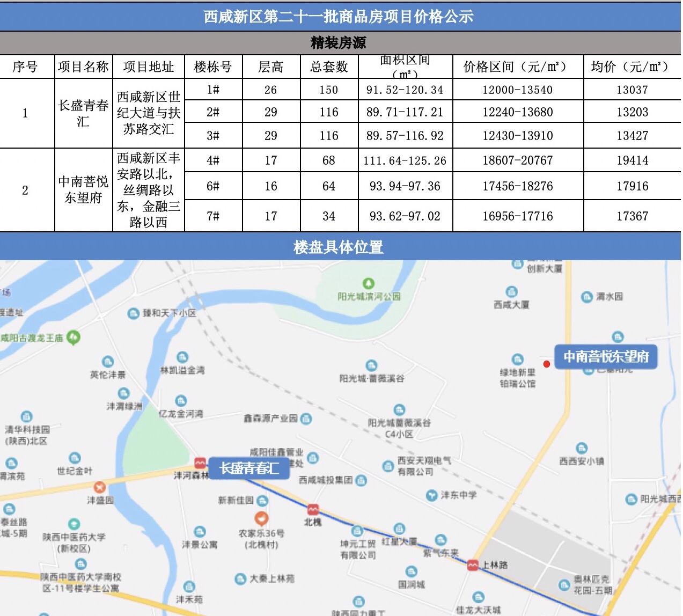Click building number cell 7#
The image size is (683, 616).
click(x=214, y=216)
